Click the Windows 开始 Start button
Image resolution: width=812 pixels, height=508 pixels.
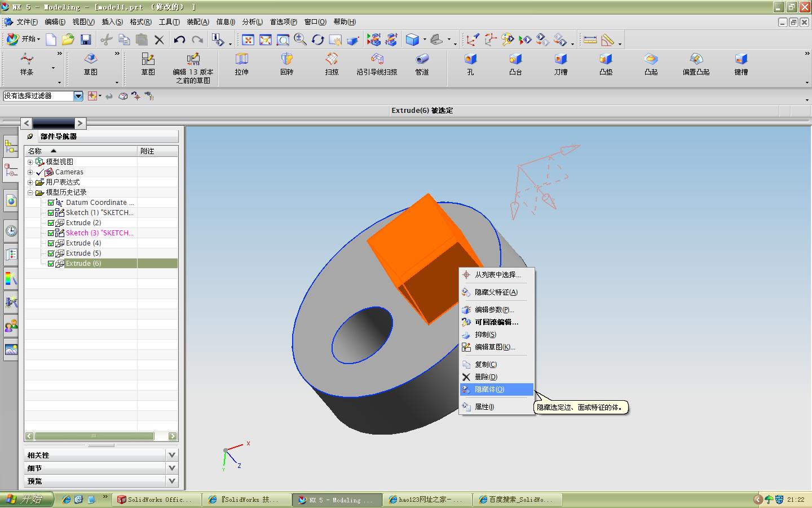27,500
